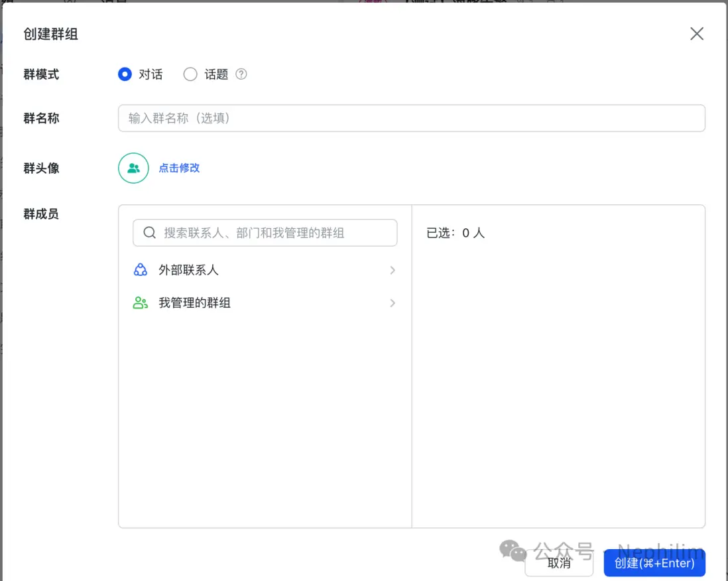Click the magnifier icon in the search bar
Screen dimensions: 728x581
pyautogui.click(x=149, y=233)
